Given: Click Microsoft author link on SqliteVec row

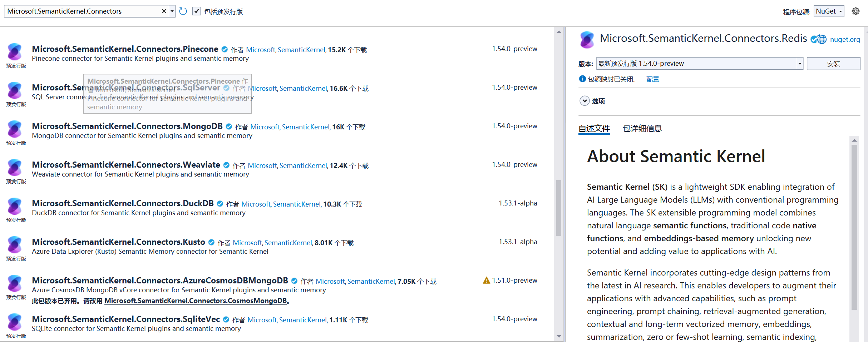Looking at the screenshot, I should [x=262, y=320].
